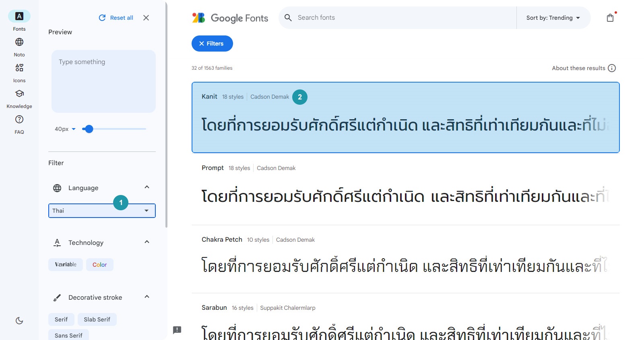
Task: Click the Google Fonts logo
Action: click(x=230, y=18)
